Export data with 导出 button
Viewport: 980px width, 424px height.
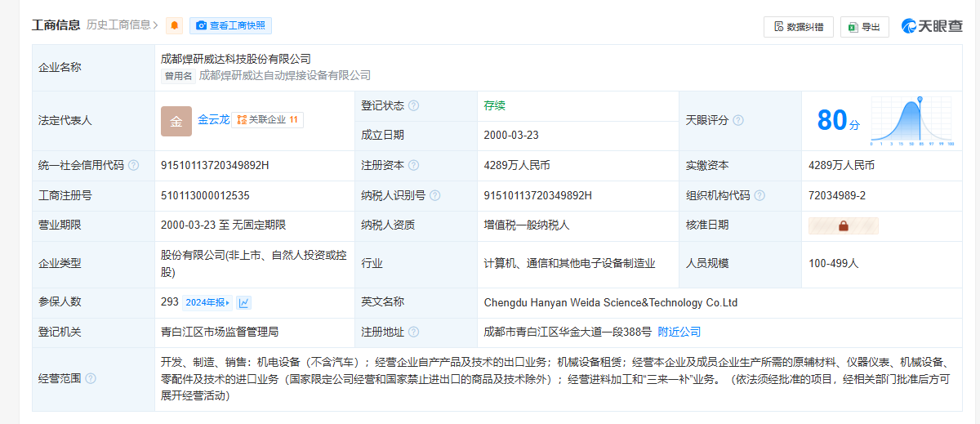(864, 27)
